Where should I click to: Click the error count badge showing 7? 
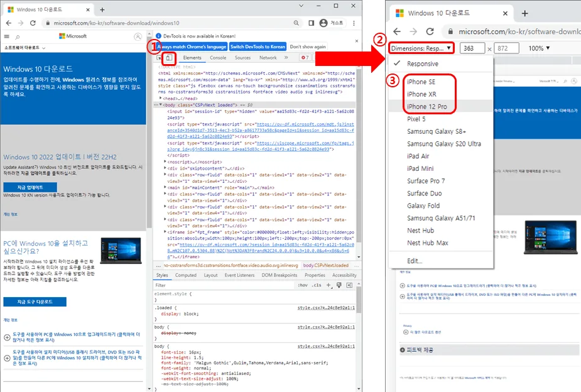(305, 57)
